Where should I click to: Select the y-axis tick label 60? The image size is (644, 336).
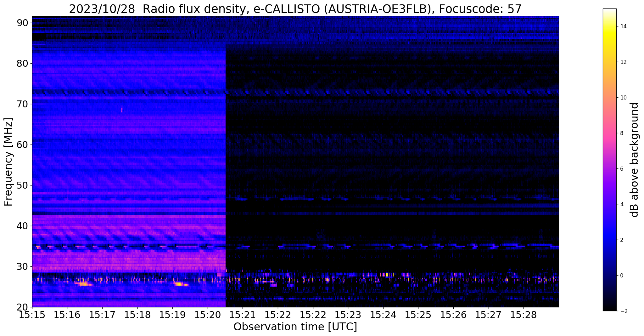(x=22, y=145)
